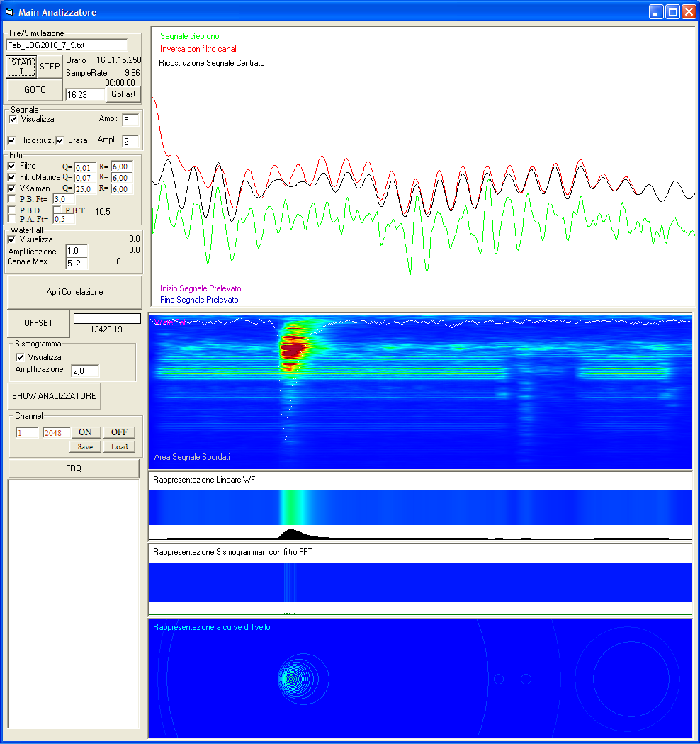The height and width of the screenshot is (744, 700).
Task: Enable P.A. Ft= checkbox
Action: 12,219
